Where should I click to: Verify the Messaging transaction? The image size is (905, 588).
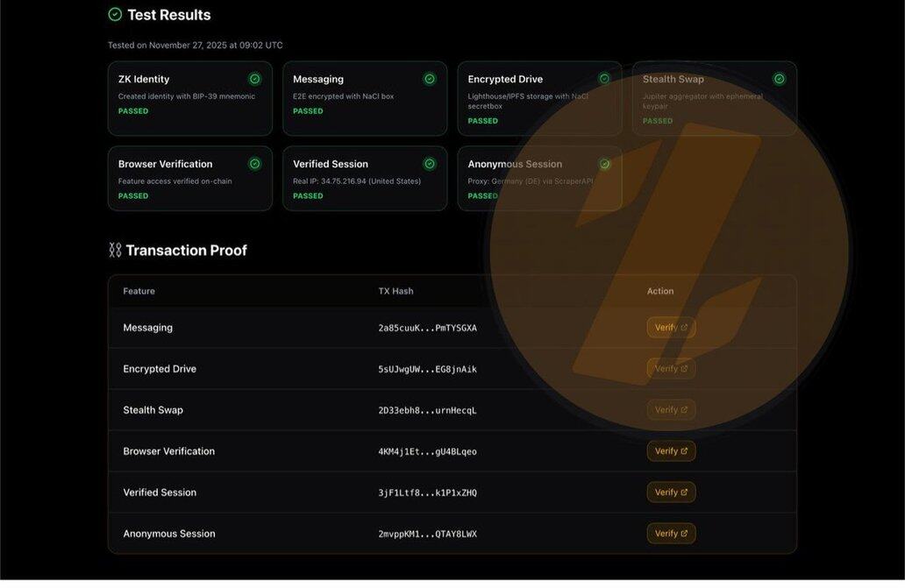click(x=671, y=328)
